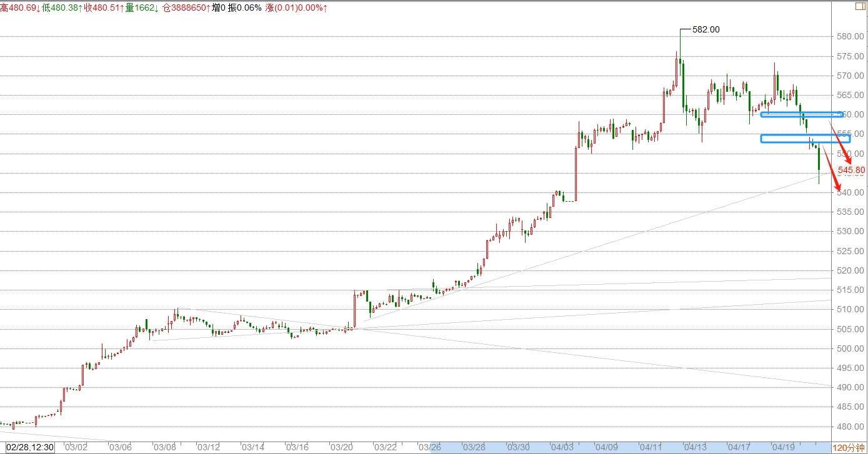This screenshot has height=454, width=868.
Task: Click the 570.00 price axis label
Action: 851,76
